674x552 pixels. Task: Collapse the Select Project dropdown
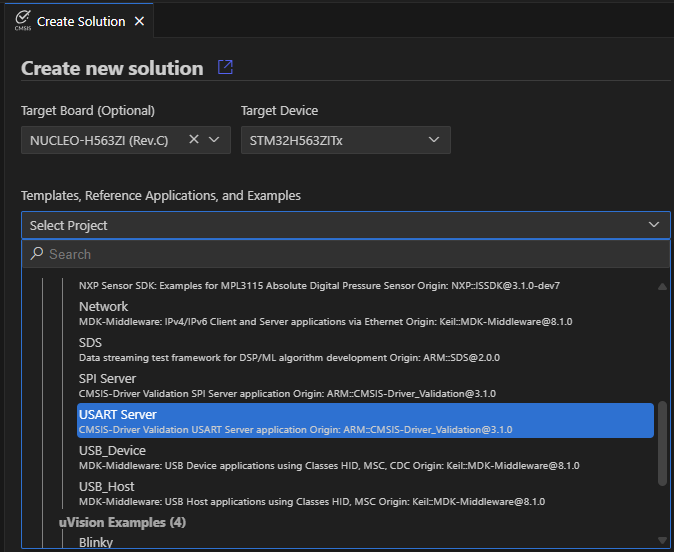pos(653,225)
